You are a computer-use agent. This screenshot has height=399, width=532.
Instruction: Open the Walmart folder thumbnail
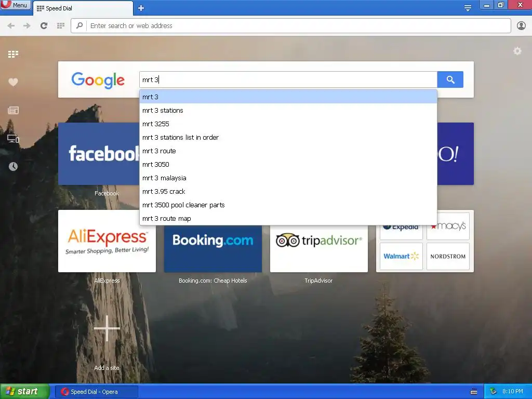401,256
